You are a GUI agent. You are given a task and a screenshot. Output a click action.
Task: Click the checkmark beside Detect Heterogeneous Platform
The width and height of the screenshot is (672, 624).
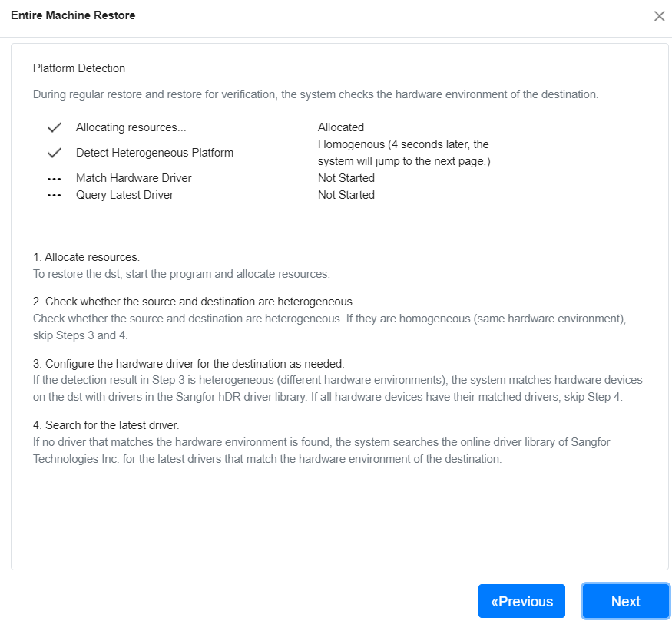[54, 153]
